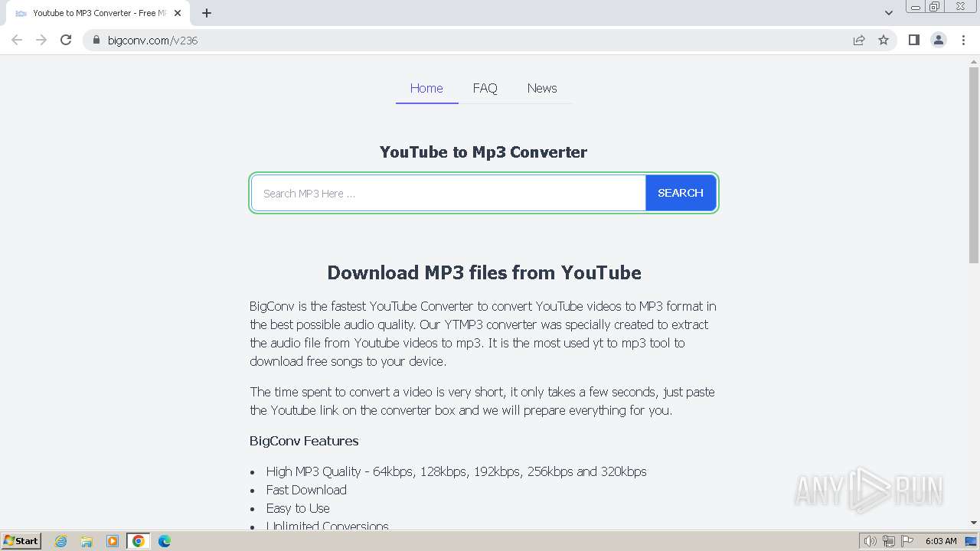The height and width of the screenshot is (551, 980).
Task: Click the volume speaker tray icon
Action: [870, 541]
